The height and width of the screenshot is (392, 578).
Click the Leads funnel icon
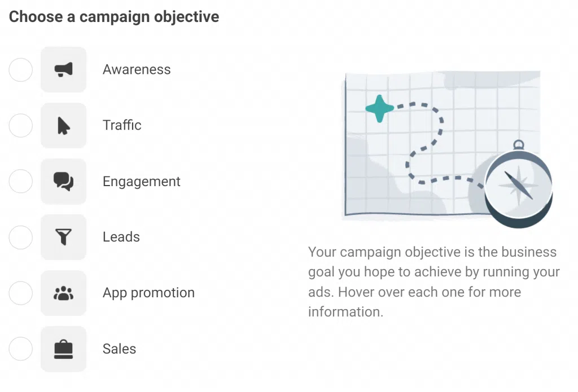pos(63,237)
